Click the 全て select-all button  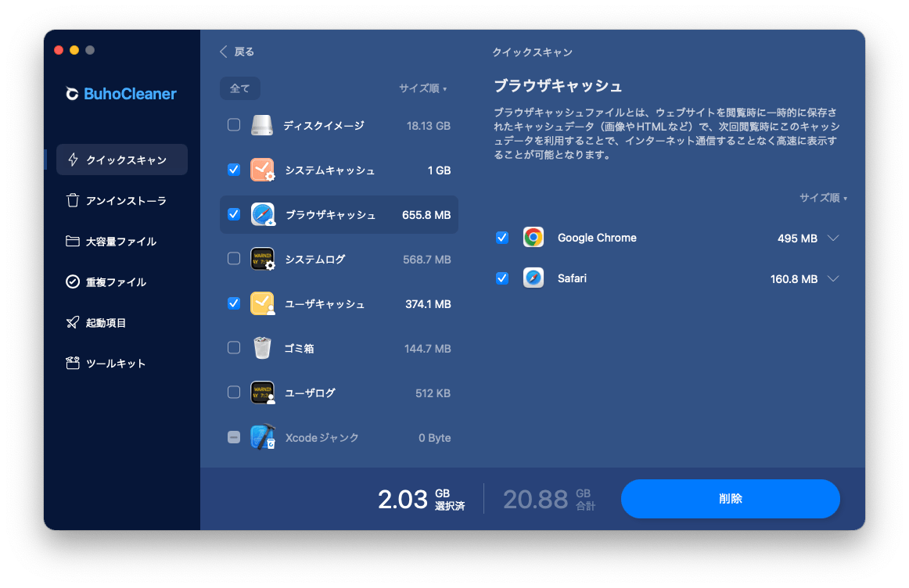(x=240, y=88)
